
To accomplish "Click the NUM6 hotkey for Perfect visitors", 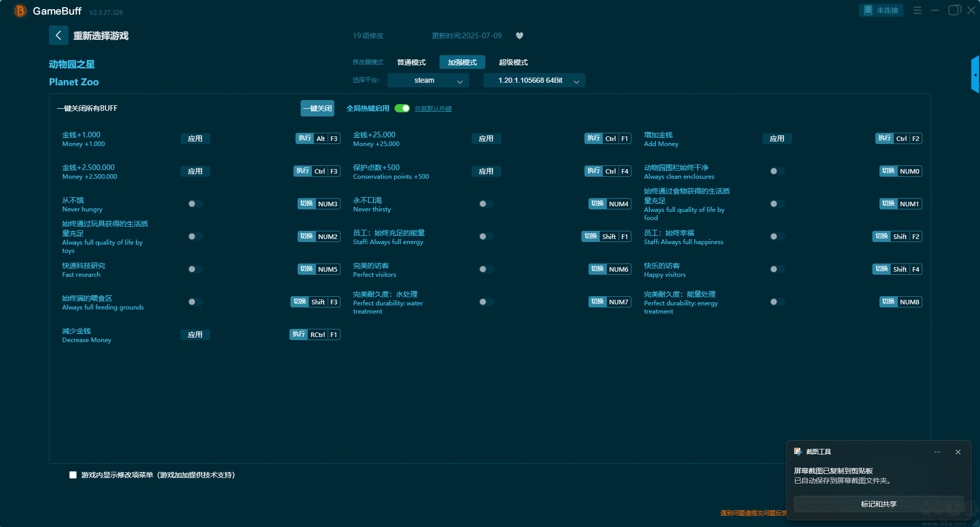I will point(609,269).
